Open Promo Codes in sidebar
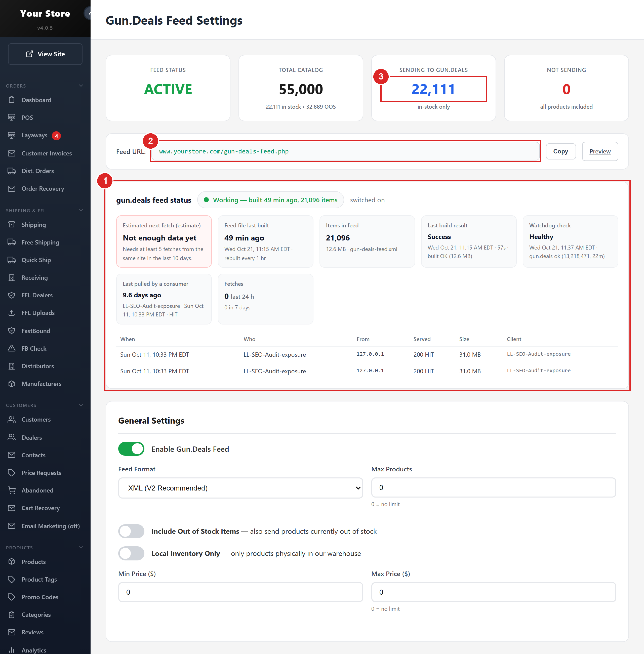 click(x=40, y=597)
